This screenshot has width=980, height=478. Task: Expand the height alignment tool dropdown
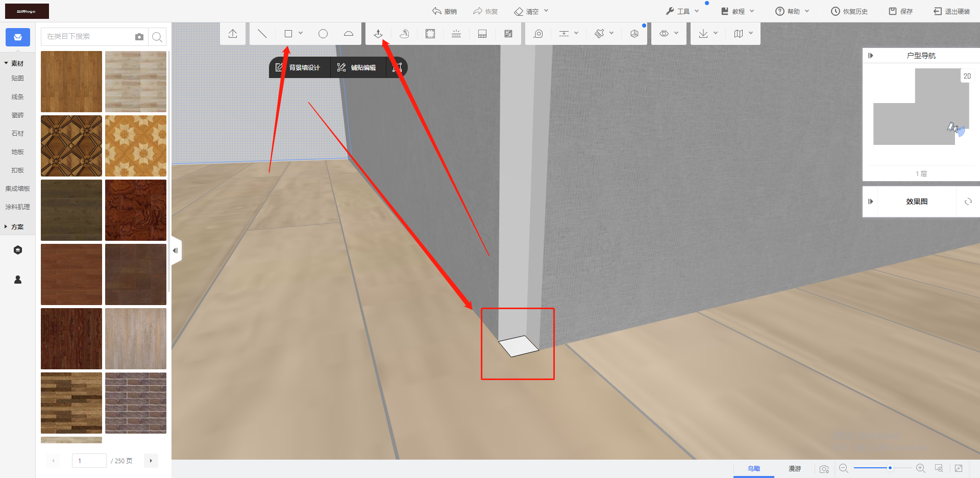(576, 33)
